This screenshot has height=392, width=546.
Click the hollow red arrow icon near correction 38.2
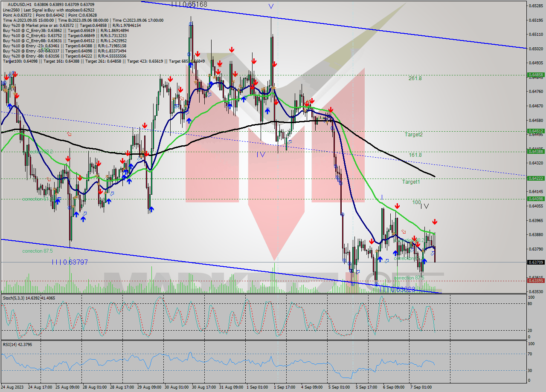(x=404, y=232)
